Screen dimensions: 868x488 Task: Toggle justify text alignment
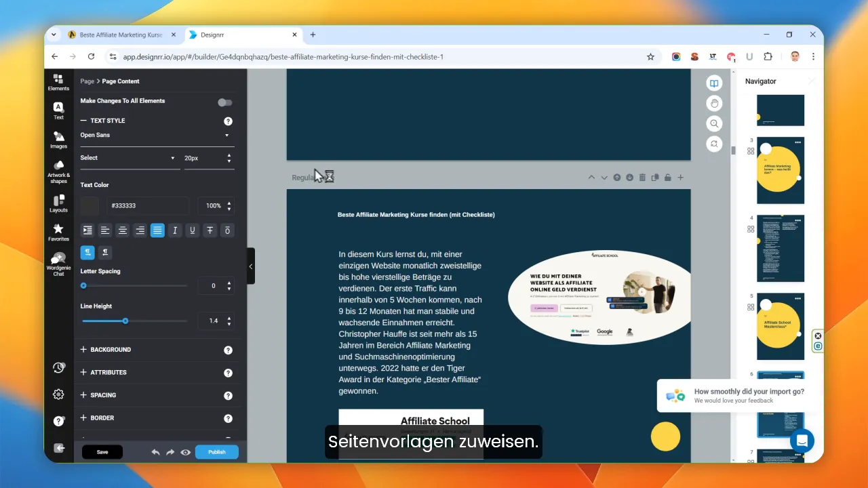[157, 230]
